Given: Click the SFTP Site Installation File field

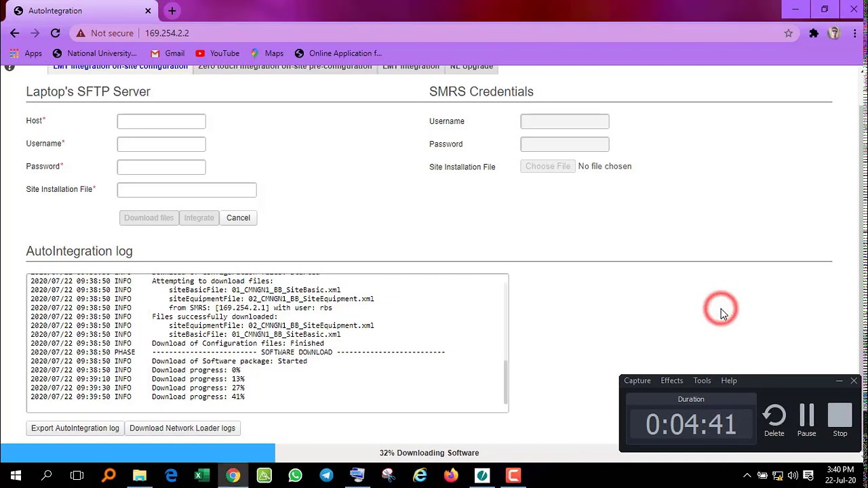Looking at the screenshot, I should click(186, 190).
